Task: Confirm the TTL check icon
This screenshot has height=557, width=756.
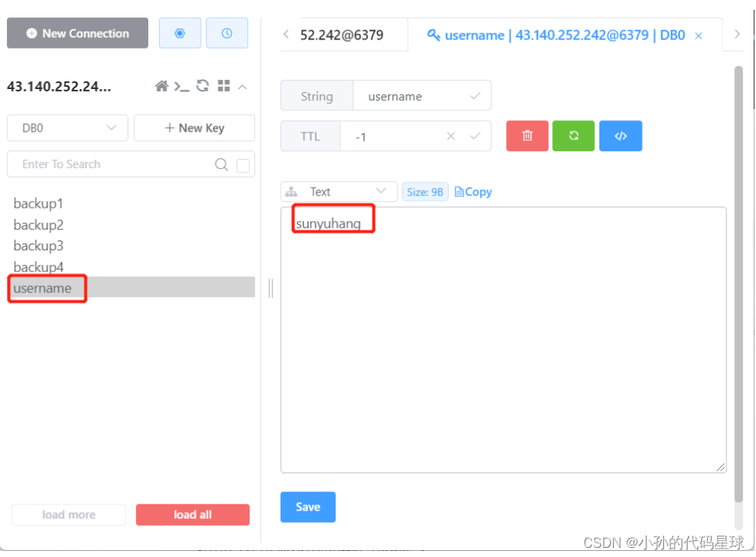Action: 475,136
